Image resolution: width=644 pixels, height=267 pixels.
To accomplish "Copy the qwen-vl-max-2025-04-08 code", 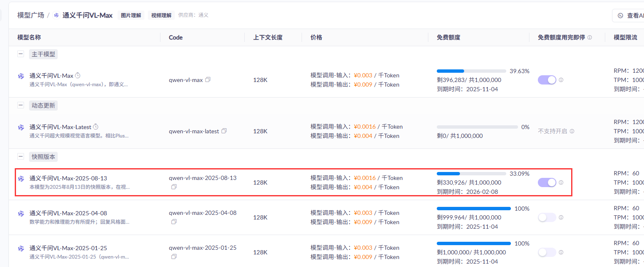I will (x=174, y=222).
